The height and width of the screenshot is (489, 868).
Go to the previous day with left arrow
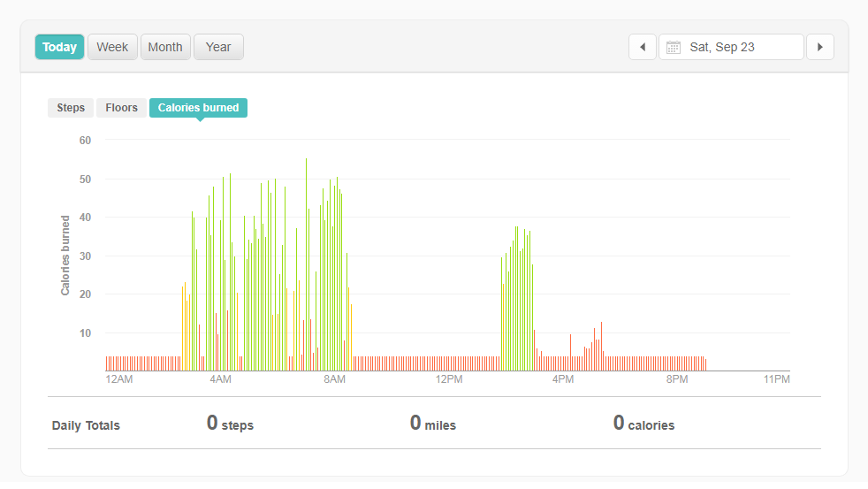coord(642,47)
